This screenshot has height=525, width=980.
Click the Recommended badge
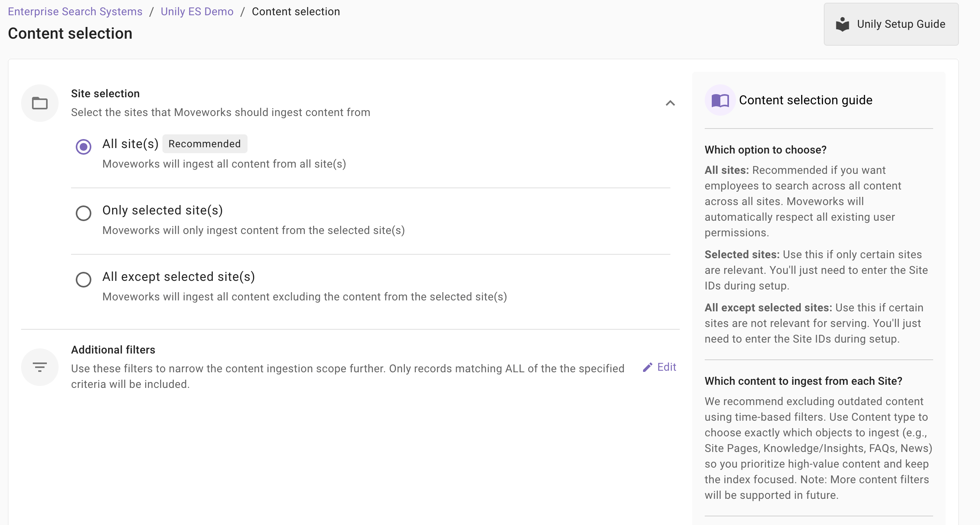click(205, 144)
